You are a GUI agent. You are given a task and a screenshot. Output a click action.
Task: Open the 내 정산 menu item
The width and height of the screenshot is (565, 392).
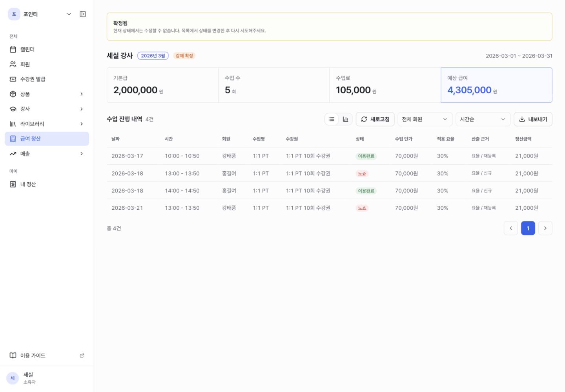(47, 184)
